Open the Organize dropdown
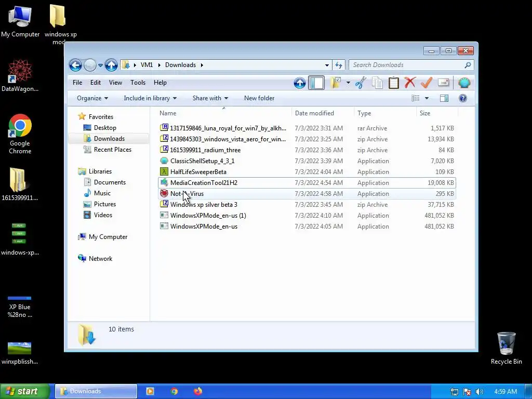The width and height of the screenshot is (532, 399). click(92, 98)
